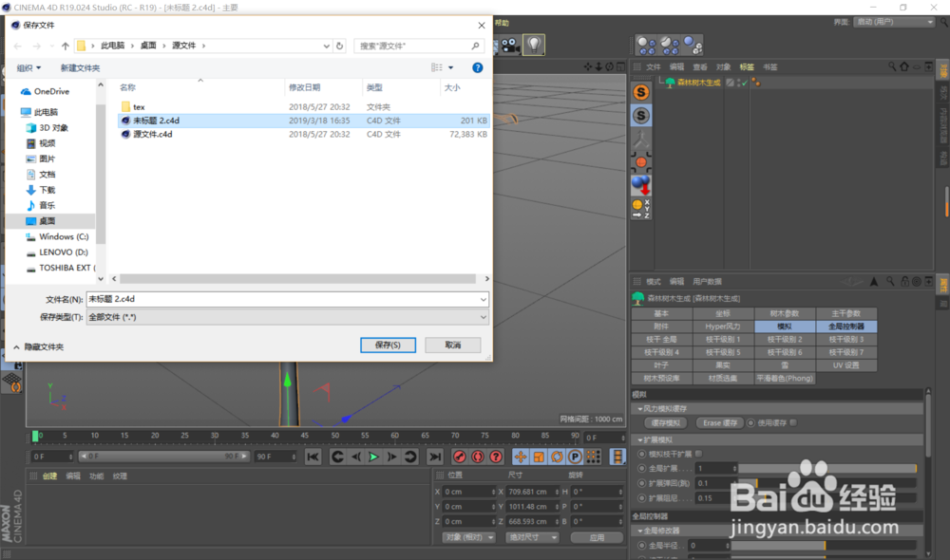This screenshot has height=560, width=950.
Task: Toggle autokeying red button
Action: [x=478, y=457]
